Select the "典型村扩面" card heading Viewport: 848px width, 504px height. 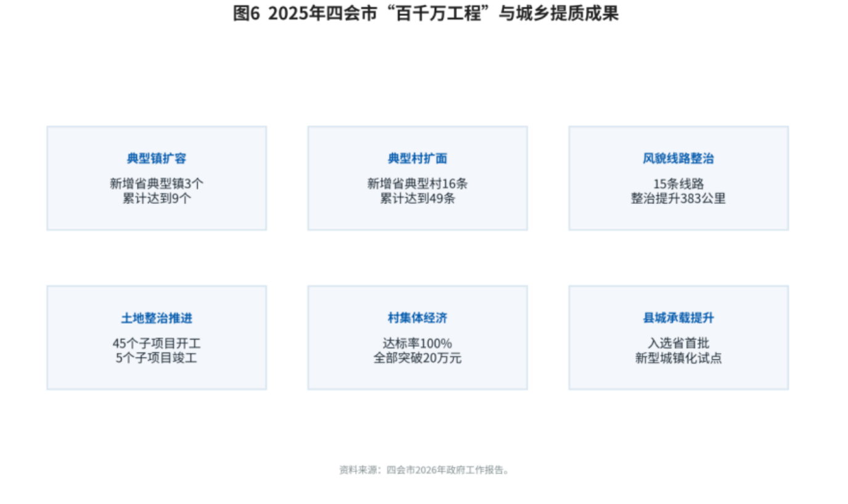pos(418,159)
